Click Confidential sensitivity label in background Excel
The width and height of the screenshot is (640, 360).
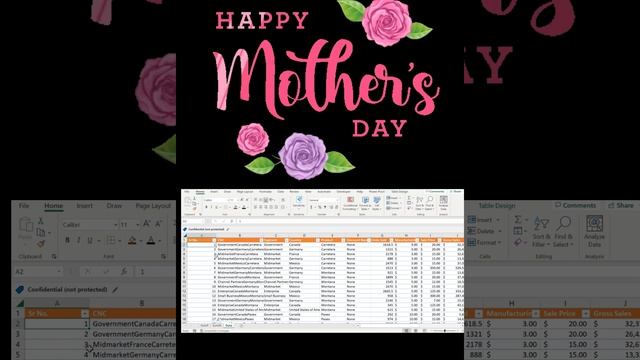[67, 289]
